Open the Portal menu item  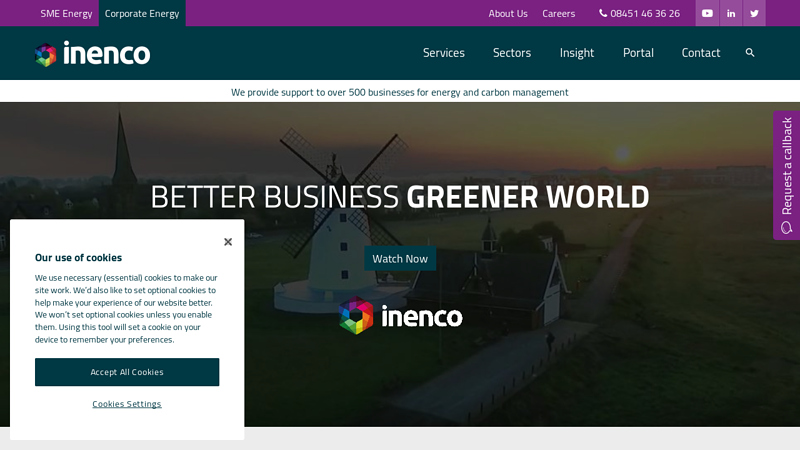[638, 53]
